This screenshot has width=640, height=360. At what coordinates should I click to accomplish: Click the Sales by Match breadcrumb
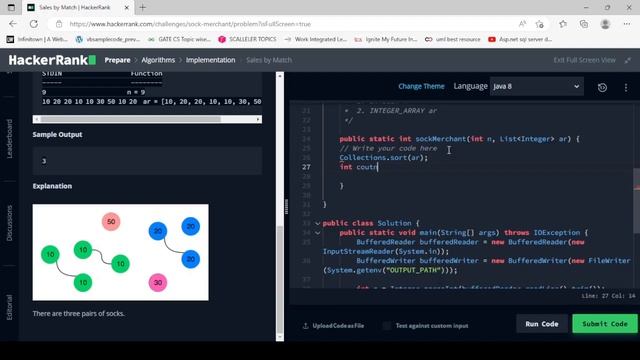click(269, 60)
